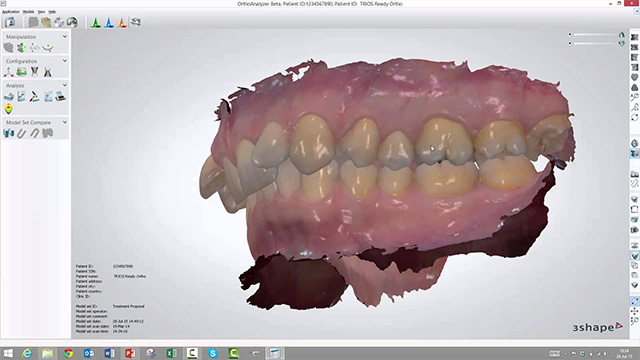Collapse the Configuration panel

pos(64,61)
